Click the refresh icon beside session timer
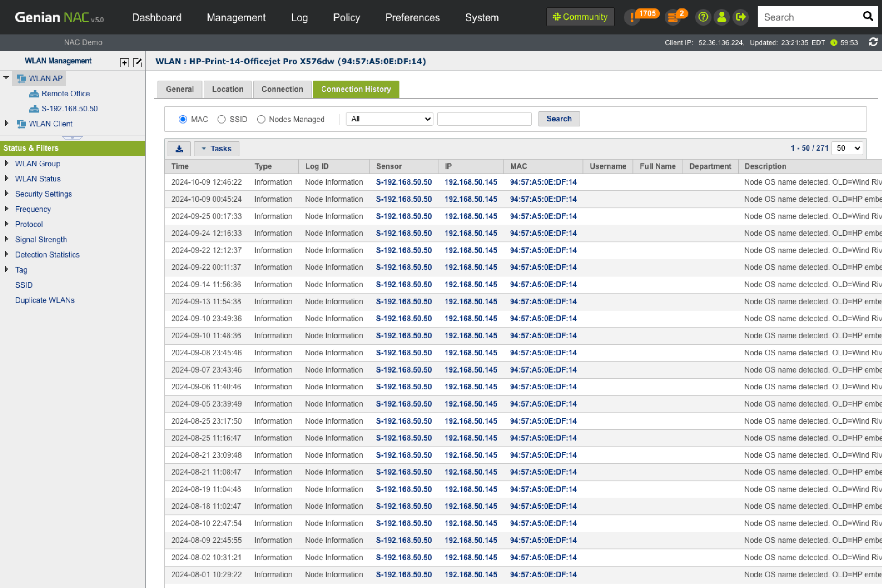This screenshot has height=588, width=882. click(873, 42)
